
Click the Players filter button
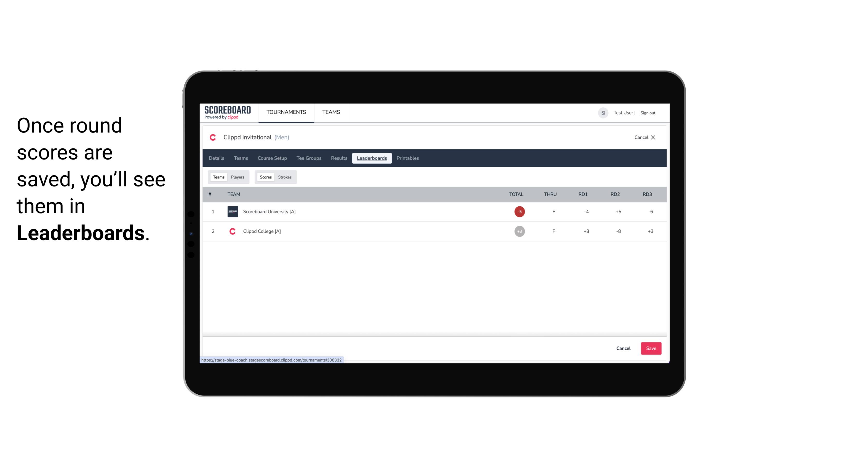238,177
